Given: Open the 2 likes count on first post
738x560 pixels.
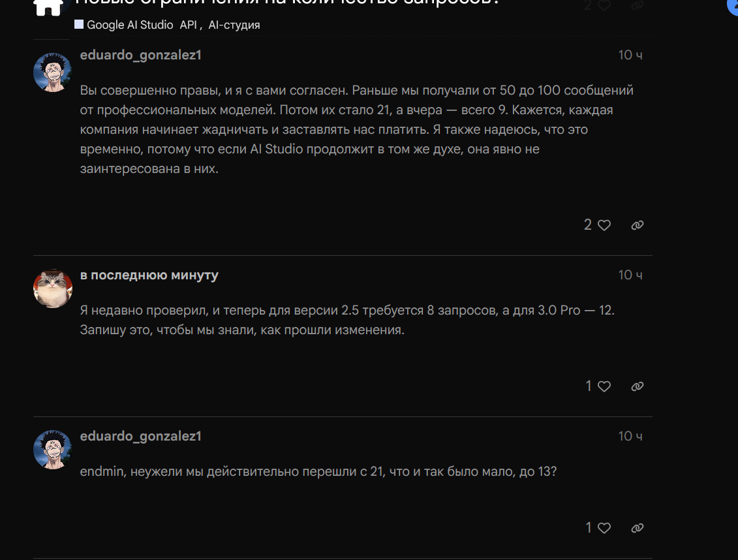Looking at the screenshot, I should (x=588, y=225).
